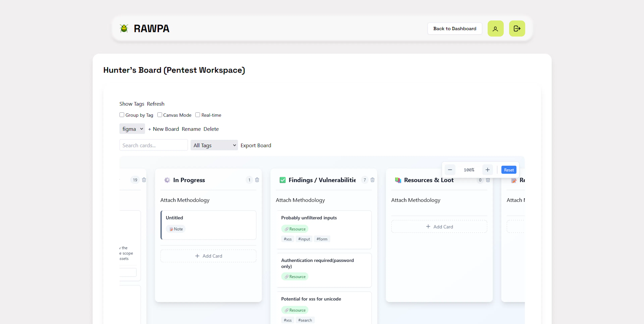Click the logout icon button
Screen dimensions: 644x324
tap(517, 29)
